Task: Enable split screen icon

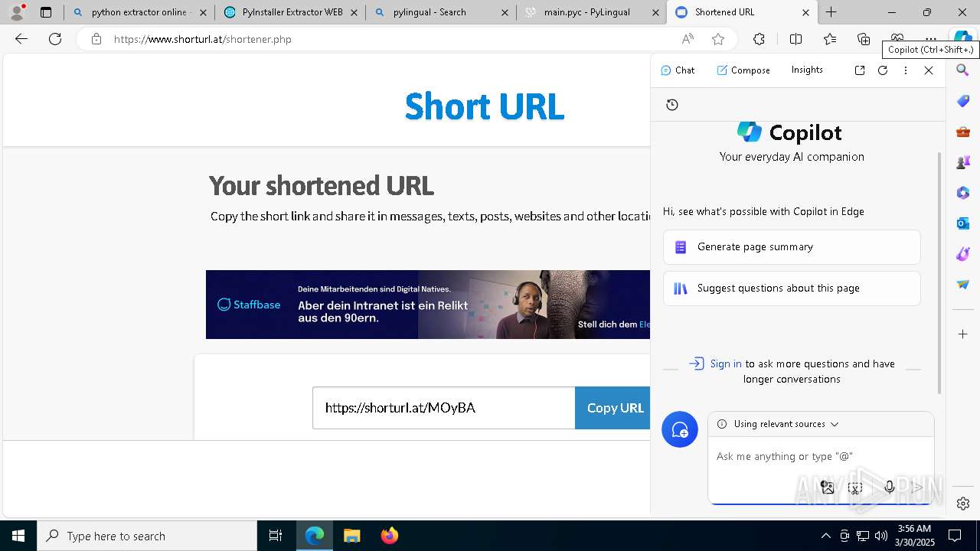Action: [x=795, y=39]
